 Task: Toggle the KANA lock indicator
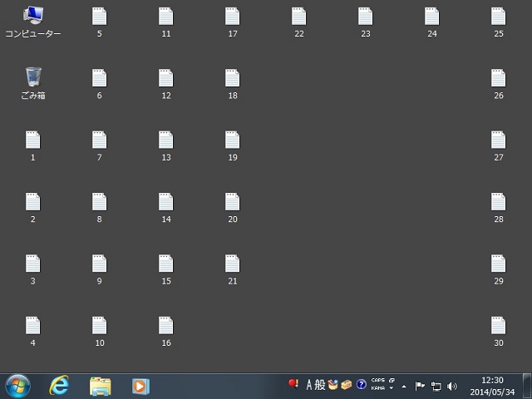click(377, 388)
